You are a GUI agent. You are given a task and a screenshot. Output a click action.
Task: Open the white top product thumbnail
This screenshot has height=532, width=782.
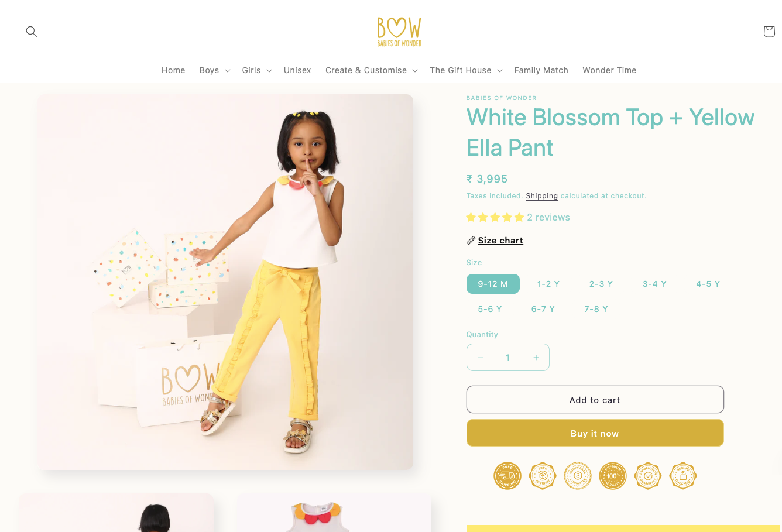pyautogui.click(x=334, y=513)
